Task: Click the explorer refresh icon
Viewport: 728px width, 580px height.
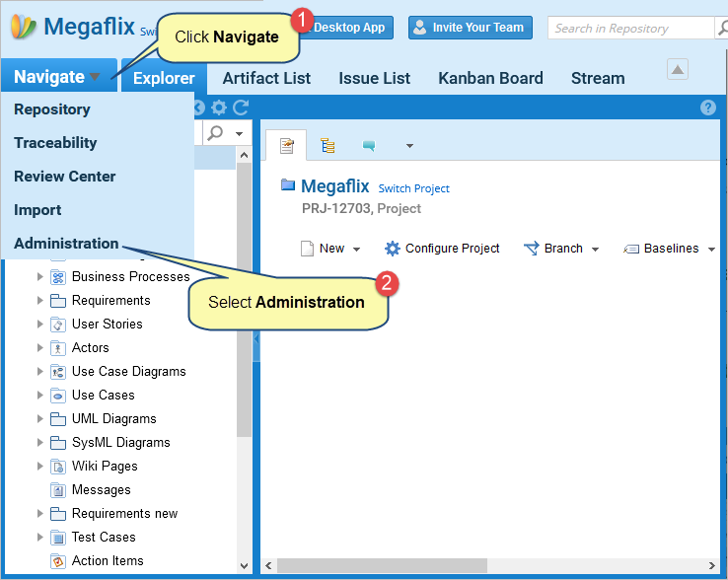Action: (x=241, y=108)
